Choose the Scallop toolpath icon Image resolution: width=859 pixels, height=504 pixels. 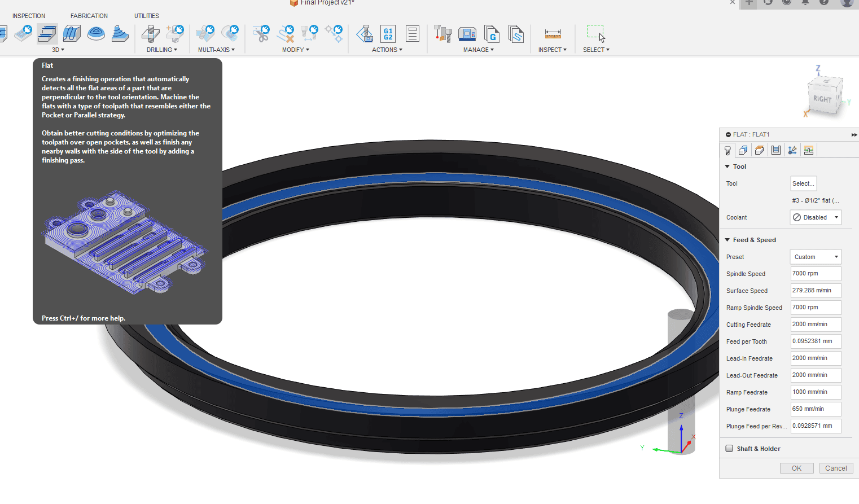pyautogui.click(x=96, y=34)
